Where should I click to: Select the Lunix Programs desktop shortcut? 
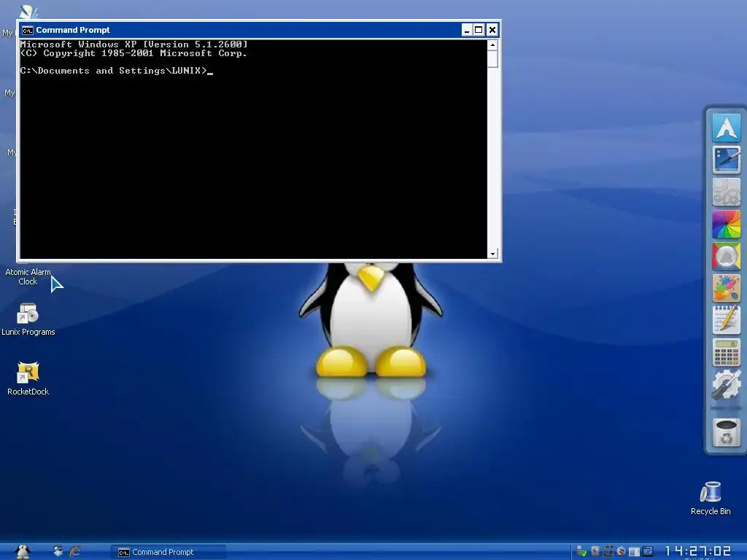click(x=28, y=319)
